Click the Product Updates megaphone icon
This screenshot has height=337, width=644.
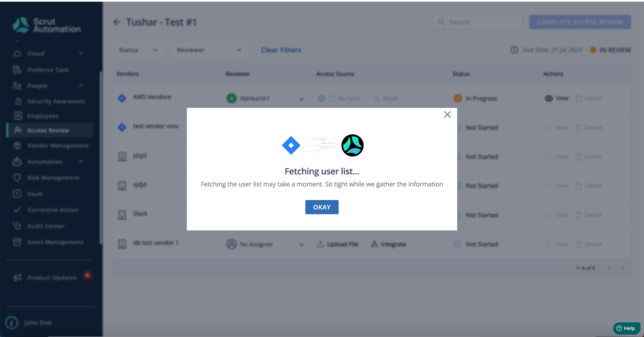(x=18, y=277)
